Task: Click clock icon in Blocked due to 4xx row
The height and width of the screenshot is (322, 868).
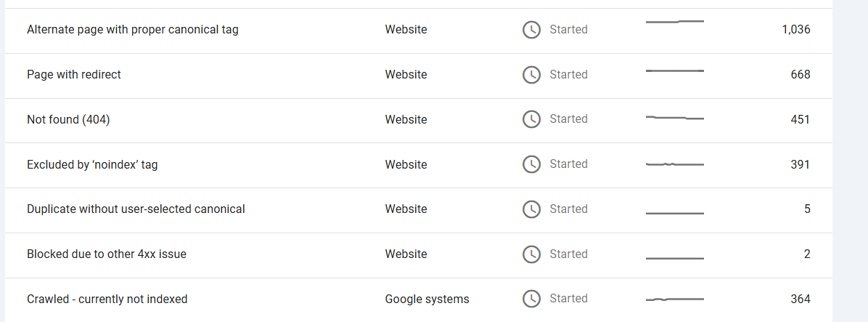Action: [x=531, y=254]
